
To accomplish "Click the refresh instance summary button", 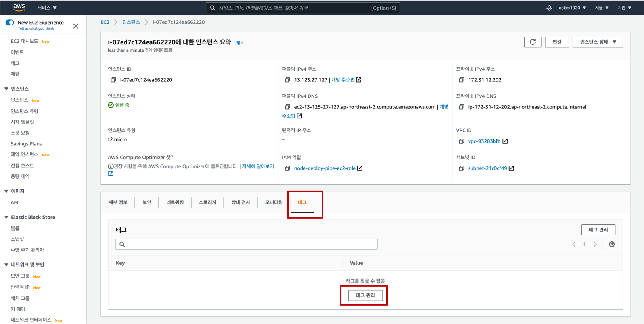I will (533, 42).
